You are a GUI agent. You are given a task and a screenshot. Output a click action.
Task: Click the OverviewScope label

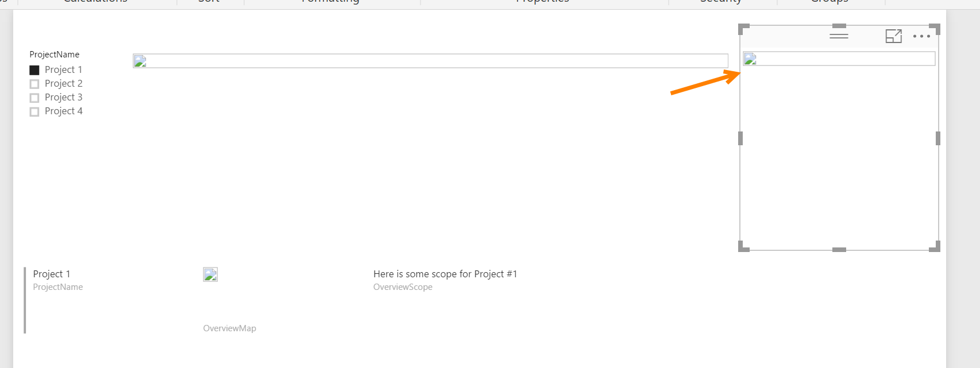pos(403,287)
